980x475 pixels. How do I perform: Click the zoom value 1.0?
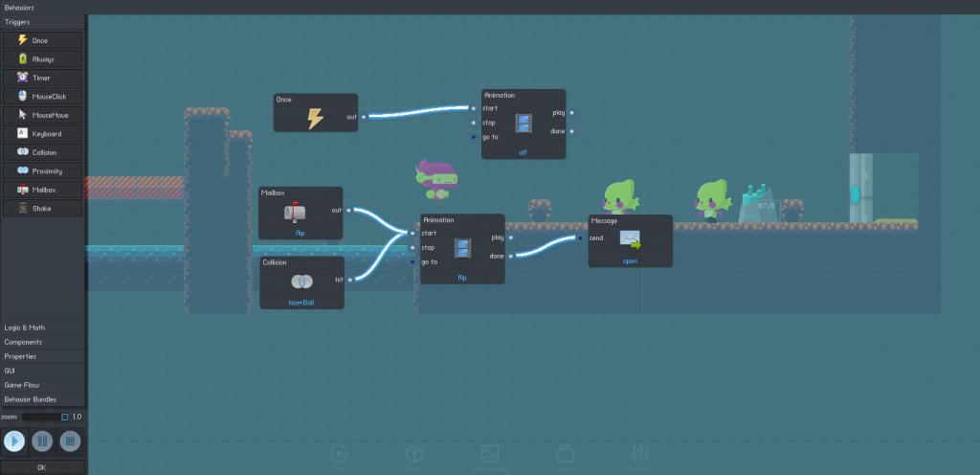pyautogui.click(x=77, y=417)
